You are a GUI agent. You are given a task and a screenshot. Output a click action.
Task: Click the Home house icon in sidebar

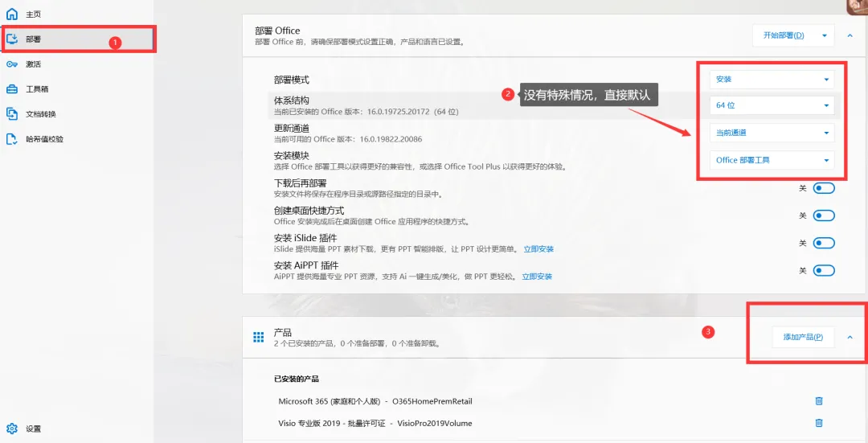[x=12, y=14]
